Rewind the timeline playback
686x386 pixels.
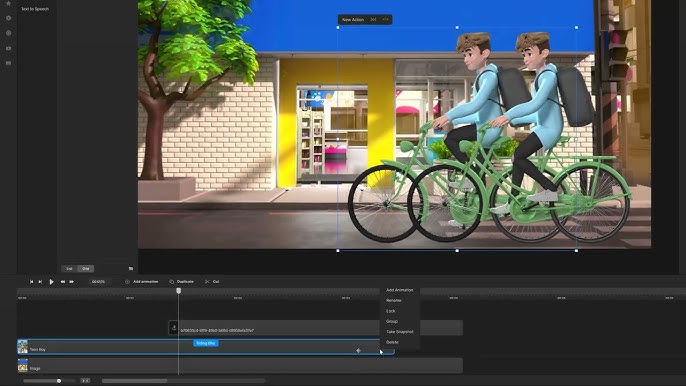coord(63,282)
